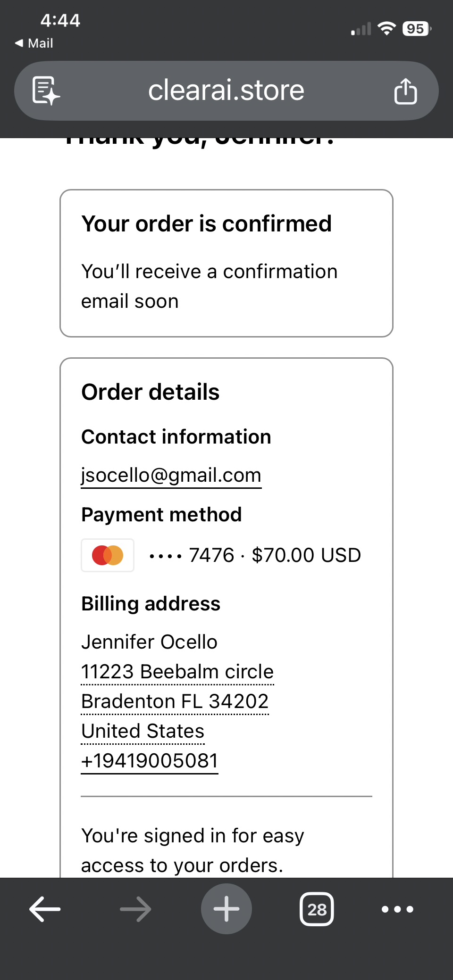Tap the jsocello@gmail.com email link
Image resolution: width=453 pixels, height=980 pixels.
tap(171, 475)
